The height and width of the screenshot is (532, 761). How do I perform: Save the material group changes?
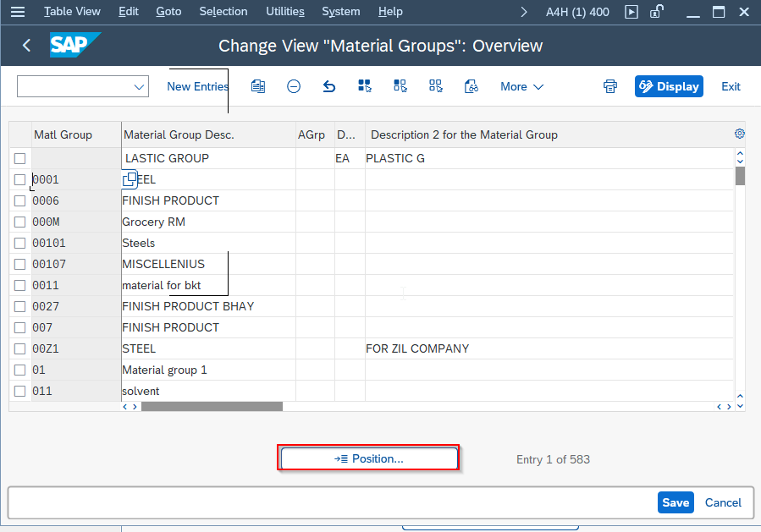pos(675,502)
